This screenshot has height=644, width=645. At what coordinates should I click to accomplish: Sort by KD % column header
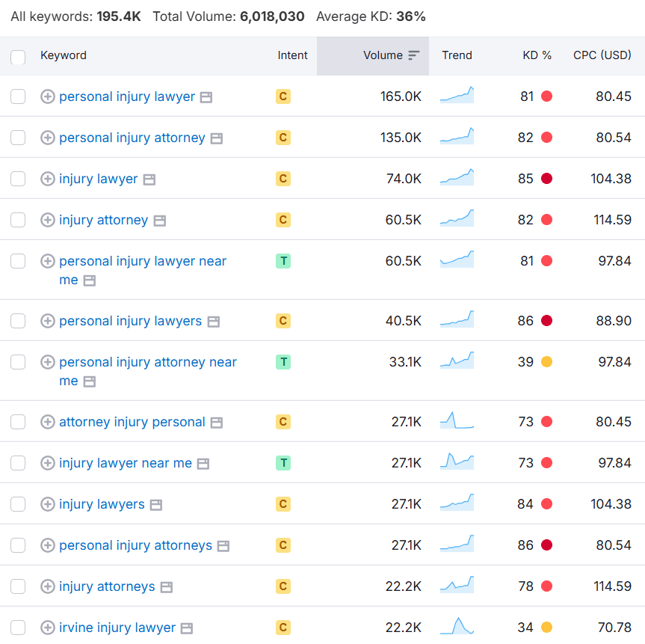click(x=537, y=55)
